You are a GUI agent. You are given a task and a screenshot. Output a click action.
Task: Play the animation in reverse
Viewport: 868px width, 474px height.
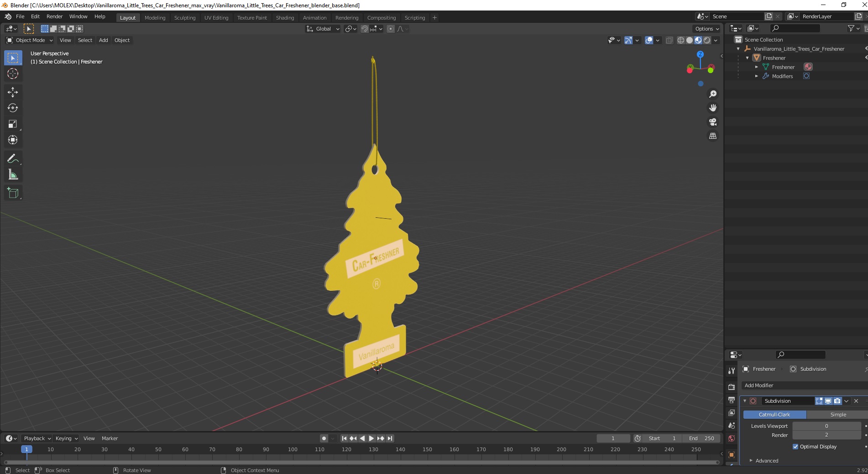pos(362,438)
